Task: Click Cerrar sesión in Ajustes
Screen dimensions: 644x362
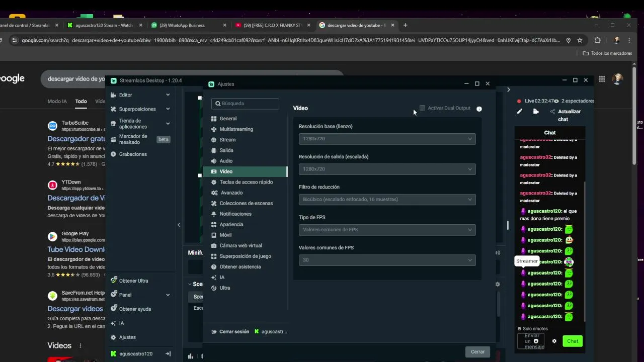Action: pos(230,332)
